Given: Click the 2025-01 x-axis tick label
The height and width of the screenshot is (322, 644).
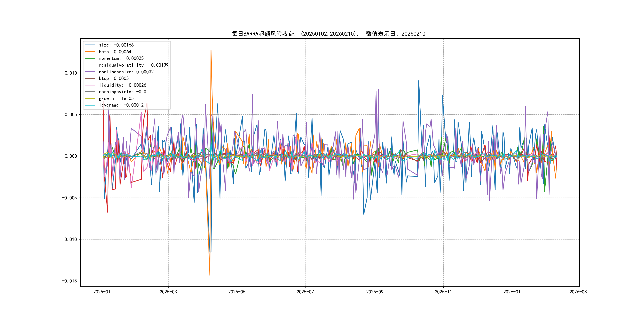Looking at the screenshot, I should coord(102,292).
